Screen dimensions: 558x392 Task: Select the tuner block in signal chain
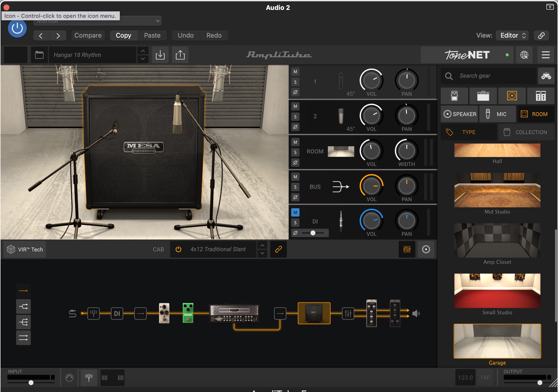coord(94,314)
